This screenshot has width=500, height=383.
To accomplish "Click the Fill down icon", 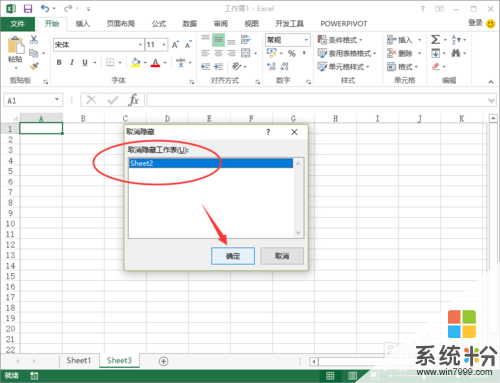I will point(436,53).
